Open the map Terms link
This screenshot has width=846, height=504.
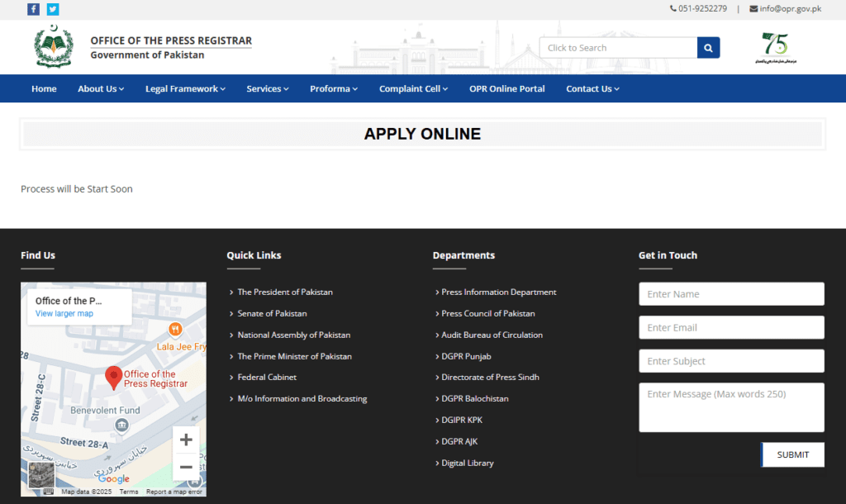[x=128, y=492]
